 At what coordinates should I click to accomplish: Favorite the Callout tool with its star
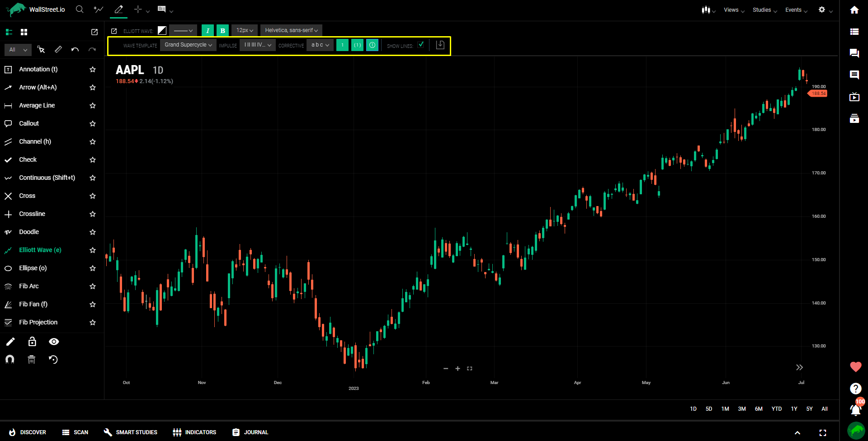point(93,123)
